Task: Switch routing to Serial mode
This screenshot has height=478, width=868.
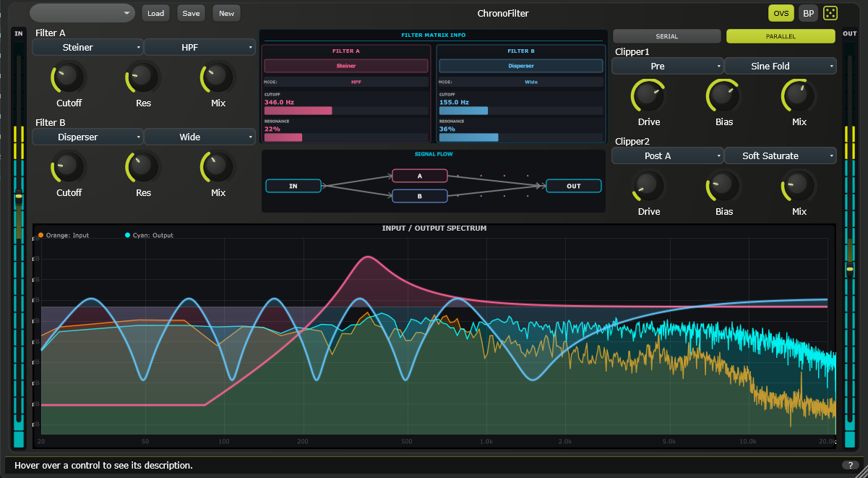Action: 666,36
